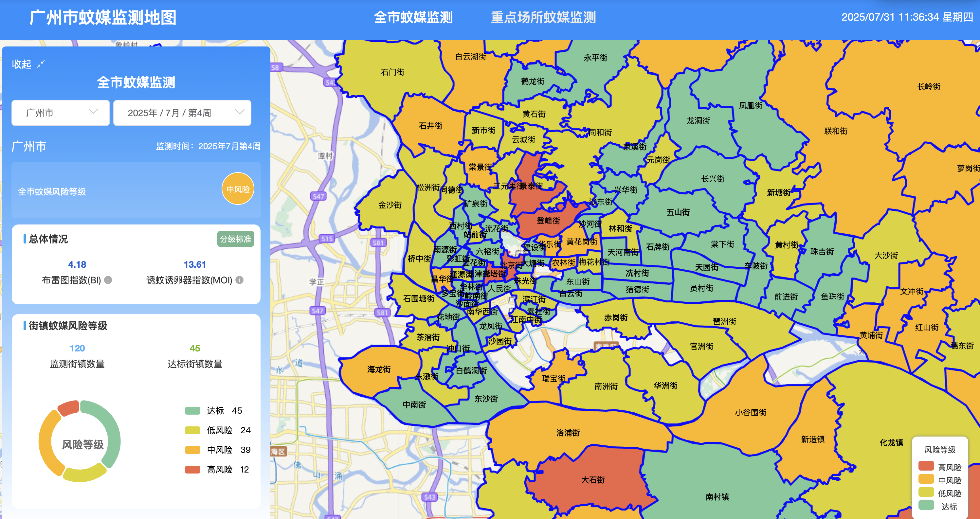
Task: Click info icon next to 布雷图指数(BI)
Action: point(108,280)
